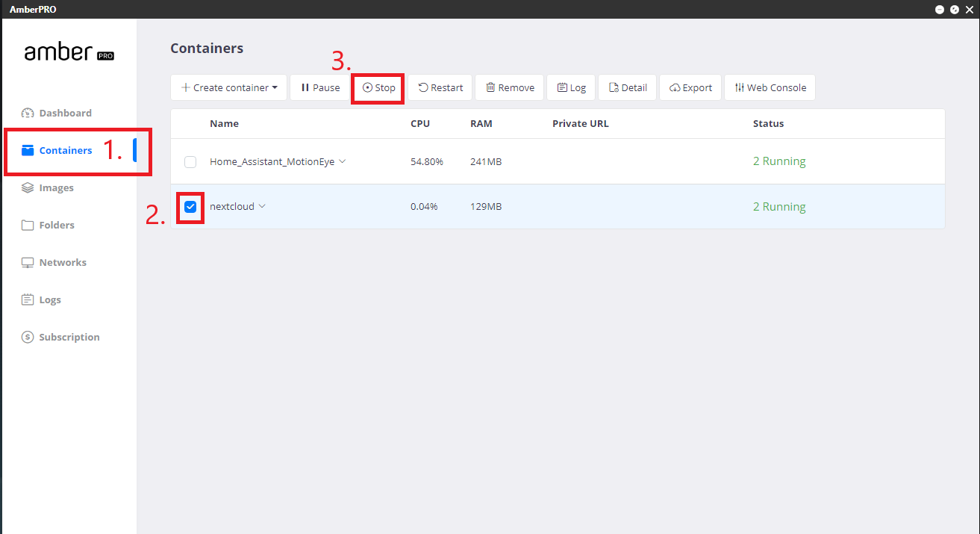
Task: Click 2 Running status for nextcloud
Action: (779, 207)
